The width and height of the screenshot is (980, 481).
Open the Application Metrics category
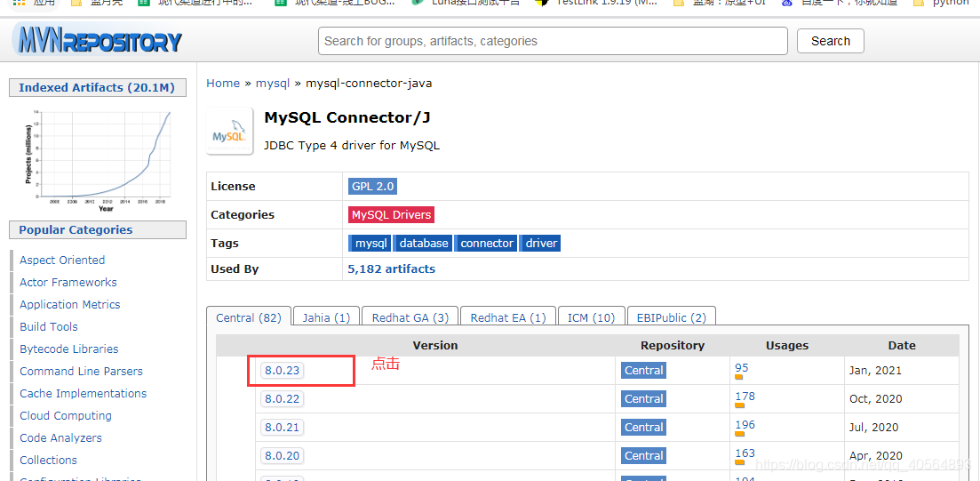pyautogui.click(x=69, y=305)
